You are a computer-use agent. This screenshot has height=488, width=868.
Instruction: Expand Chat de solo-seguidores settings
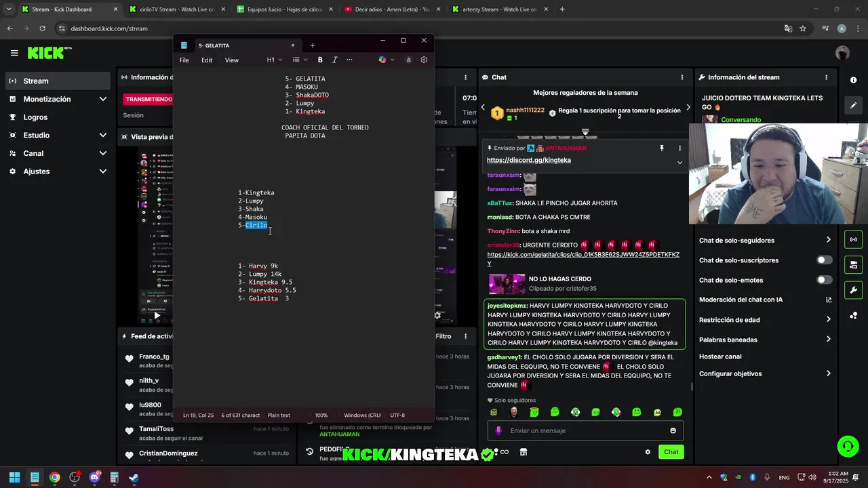[x=828, y=240]
